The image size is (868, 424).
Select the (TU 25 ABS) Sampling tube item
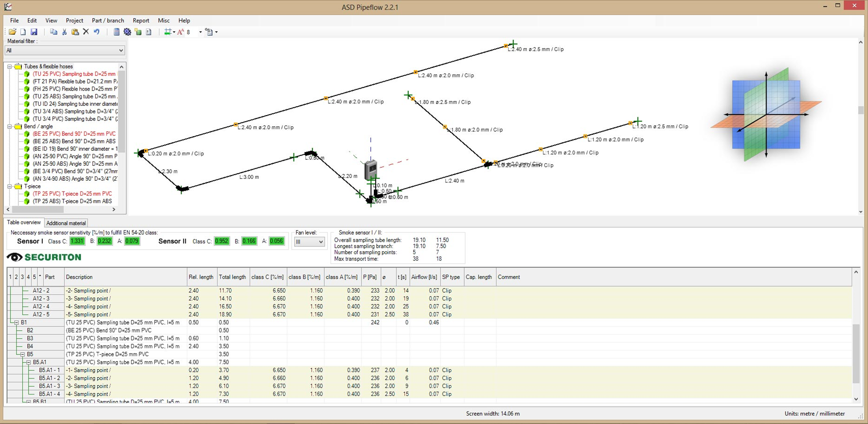pos(74,96)
